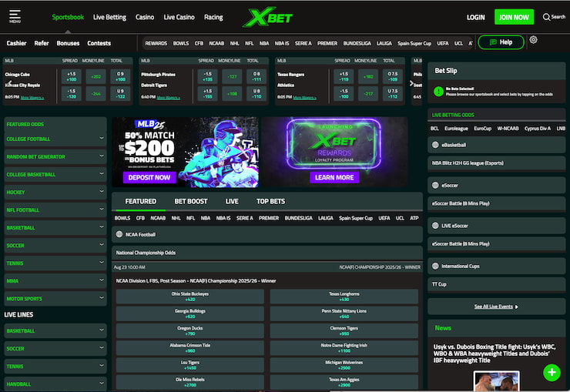Pick Ohio State Buckeyes +420 bet
Screen dimensions: 570x392
click(x=190, y=297)
